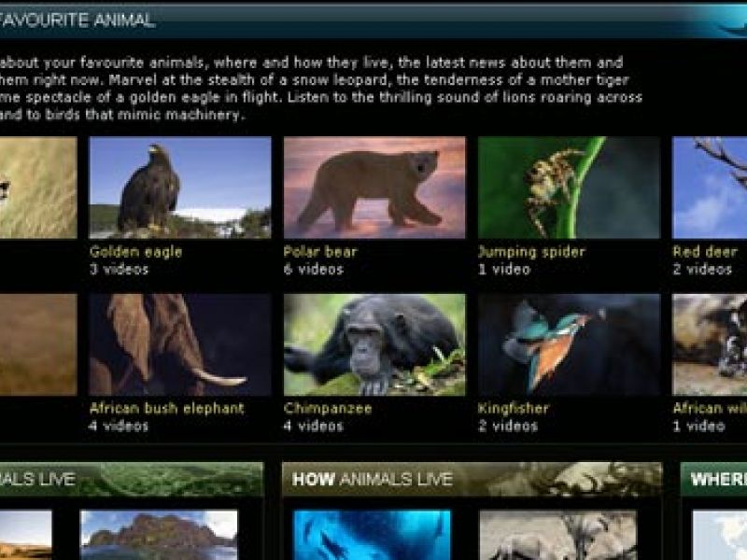This screenshot has height=560, width=747.
Task: Open the blue underwater fish thumbnail
Action: click(x=372, y=535)
